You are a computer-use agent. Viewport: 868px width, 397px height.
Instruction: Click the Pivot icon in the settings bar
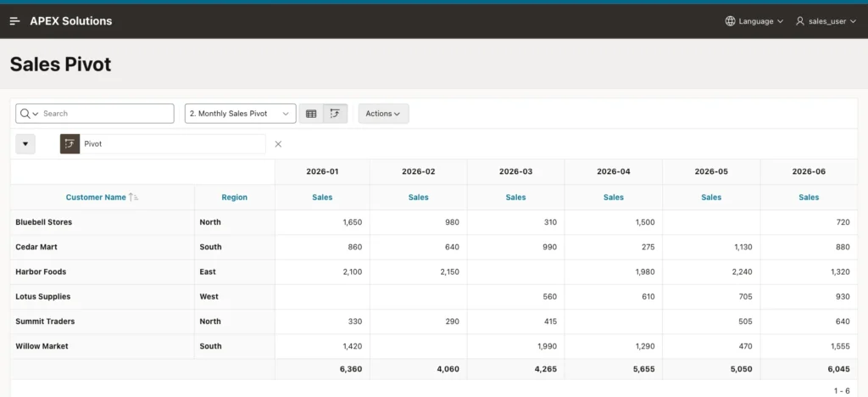[70, 144]
